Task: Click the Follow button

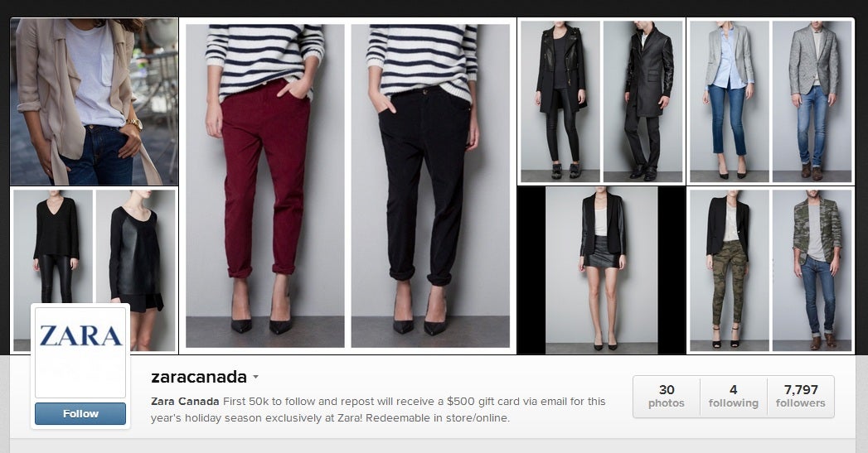Action: (x=80, y=414)
